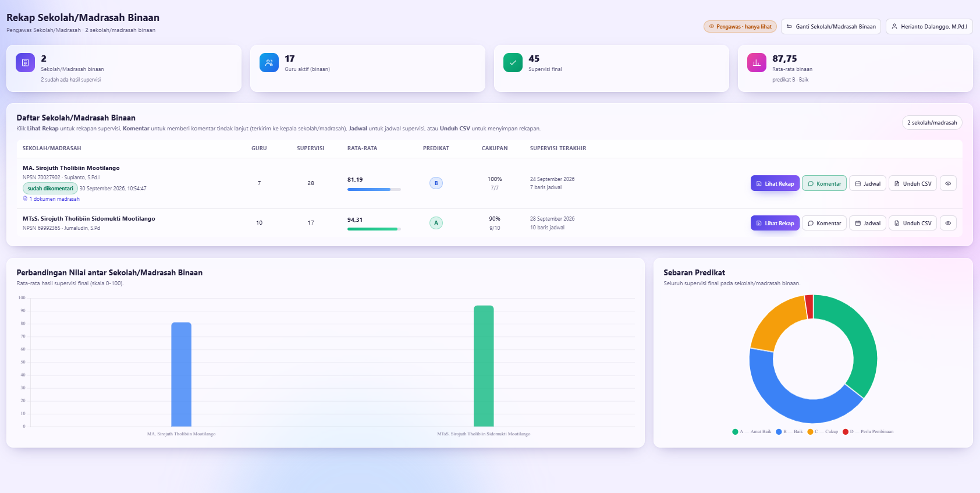The width and height of the screenshot is (980, 493).
Task: Click the 24 September 2026 date cell
Action: point(552,179)
